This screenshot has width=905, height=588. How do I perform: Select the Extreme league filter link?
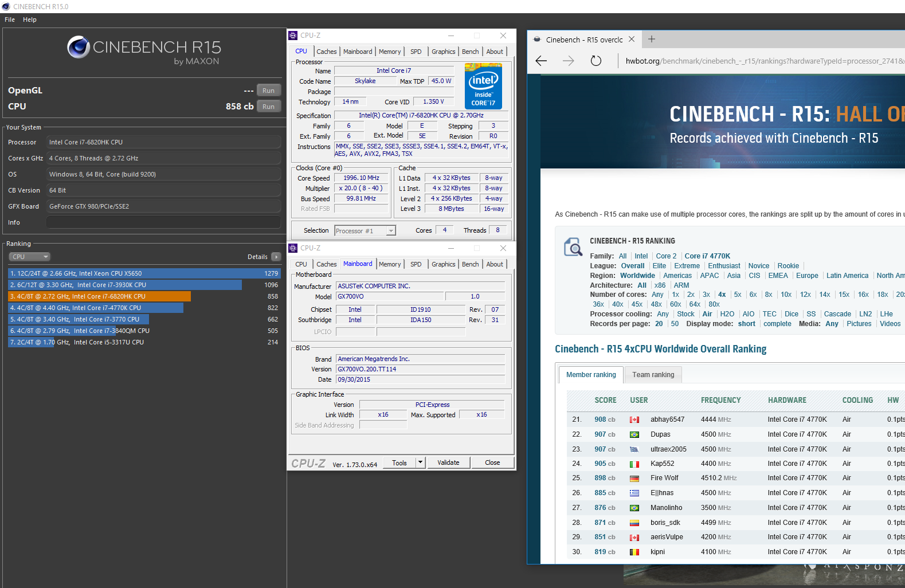coord(687,266)
